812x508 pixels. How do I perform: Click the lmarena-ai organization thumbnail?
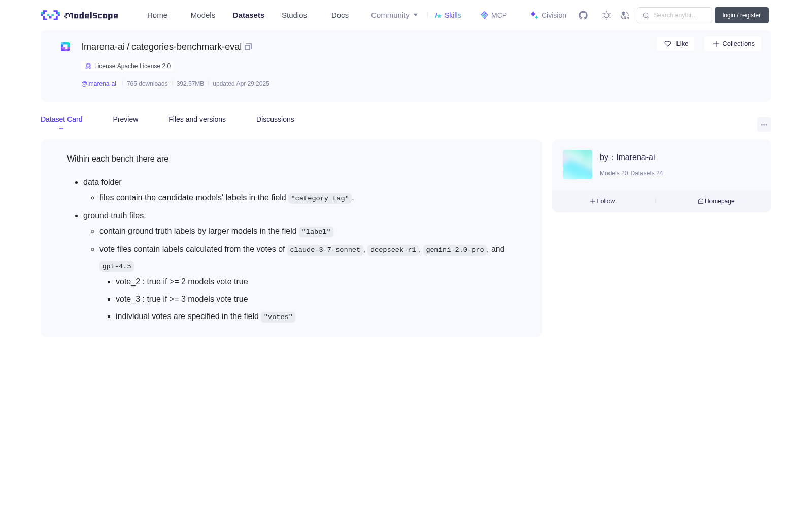578,165
